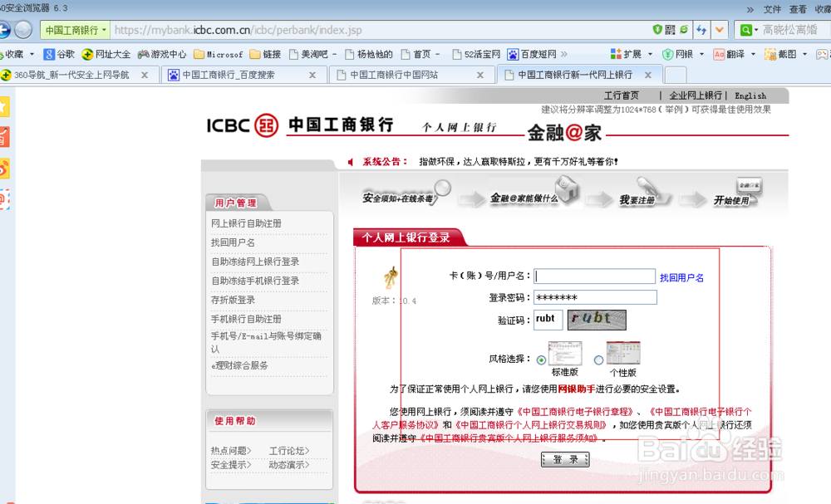Click the green shield icon in address bar
Viewport: 831px width, 504px height.
tap(657, 28)
